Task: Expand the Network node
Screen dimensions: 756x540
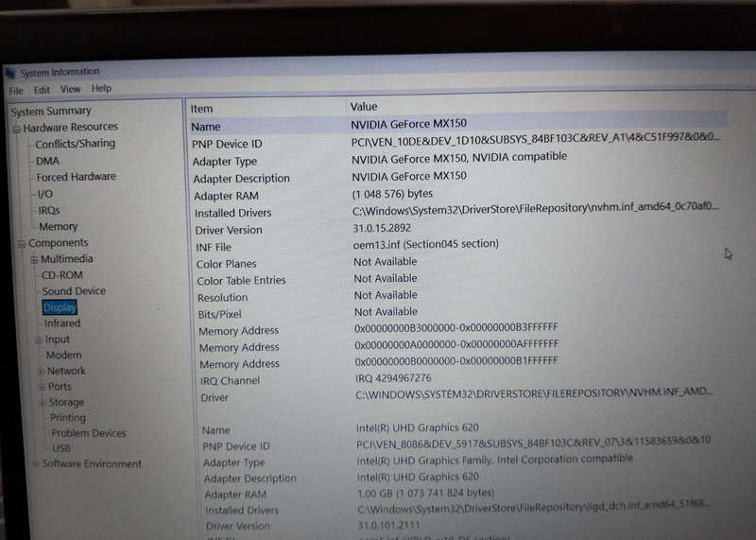Action: click(x=41, y=372)
